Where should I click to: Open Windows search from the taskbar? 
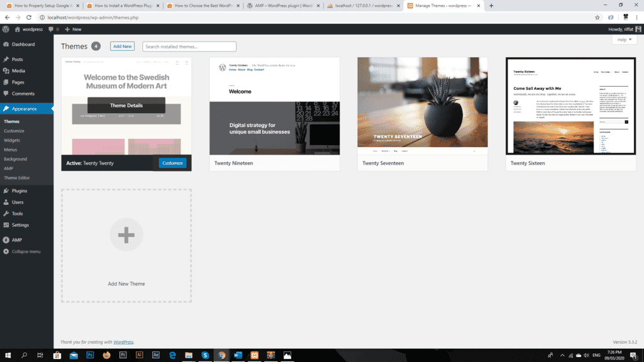coord(24,355)
